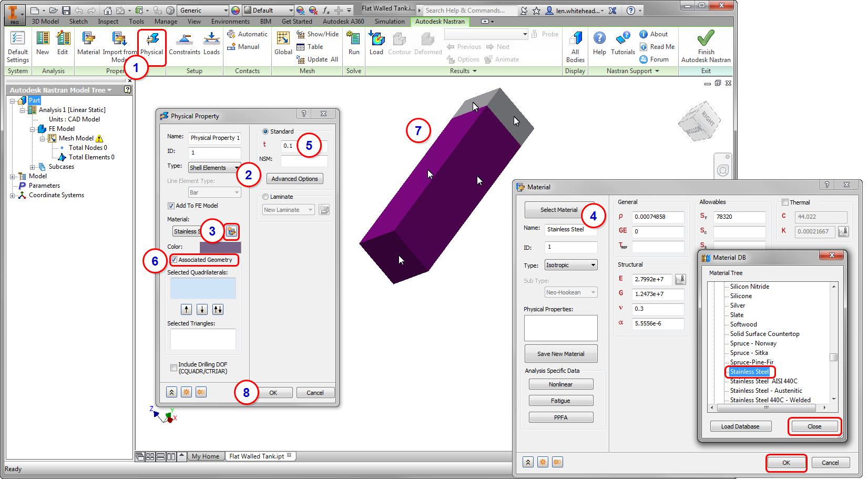Open the Simulation ribbon tab
Viewport: 868px width, 479px height.
click(390, 22)
